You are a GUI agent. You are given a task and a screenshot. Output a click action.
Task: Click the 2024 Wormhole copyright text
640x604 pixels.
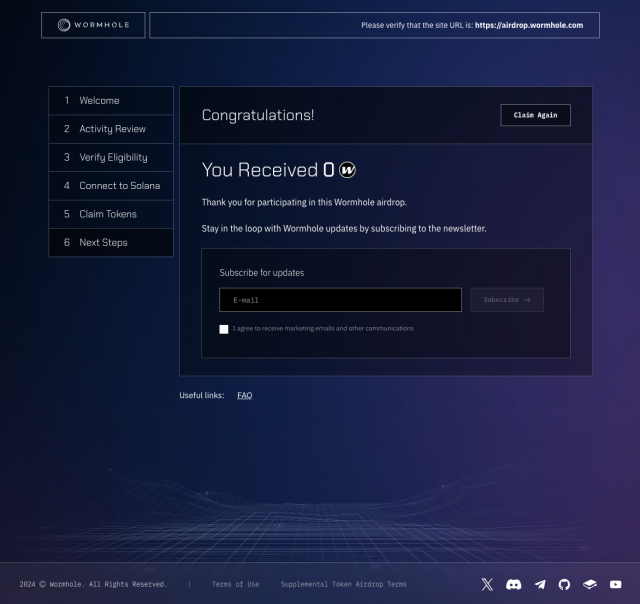click(93, 584)
